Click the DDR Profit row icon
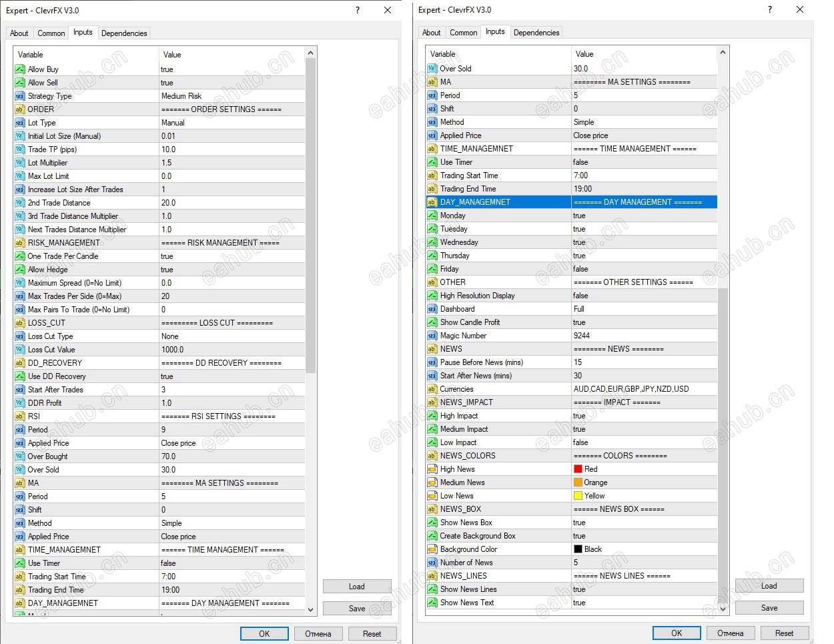 [x=19, y=403]
